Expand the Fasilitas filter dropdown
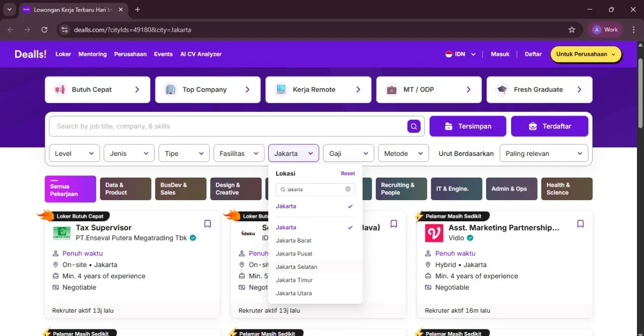The width and height of the screenshot is (644, 336). (239, 153)
